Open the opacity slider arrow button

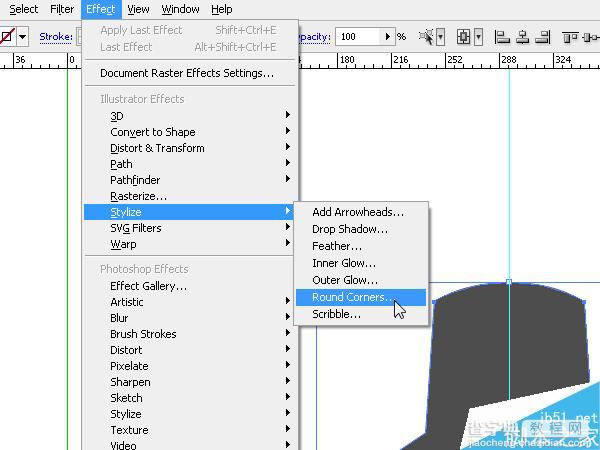pyautogui.click(x=388, y=37)
